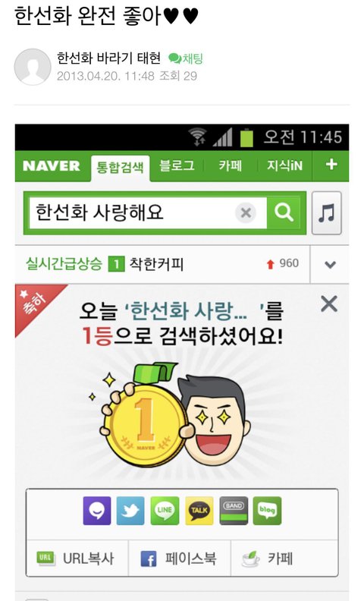Share via the Twitter bird icon
The width and height of the screenshot is (364, 601).
click(130, 511)
